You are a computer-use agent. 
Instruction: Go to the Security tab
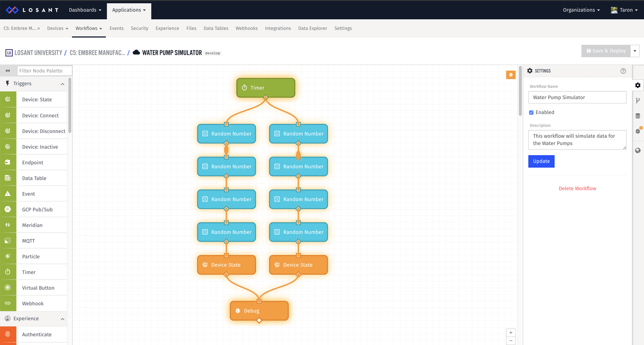(139, 28)
